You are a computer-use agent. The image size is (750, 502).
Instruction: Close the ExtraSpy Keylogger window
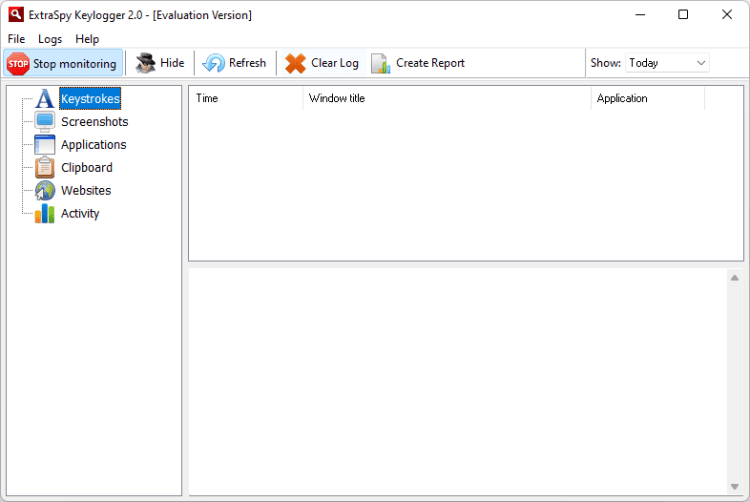point(727,14)
